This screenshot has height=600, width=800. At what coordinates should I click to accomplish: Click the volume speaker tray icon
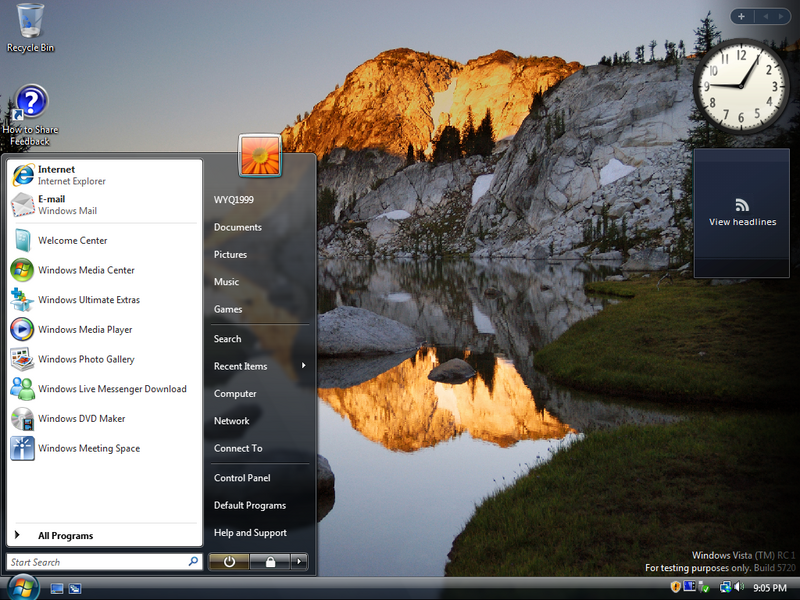(x=738, y=587)
